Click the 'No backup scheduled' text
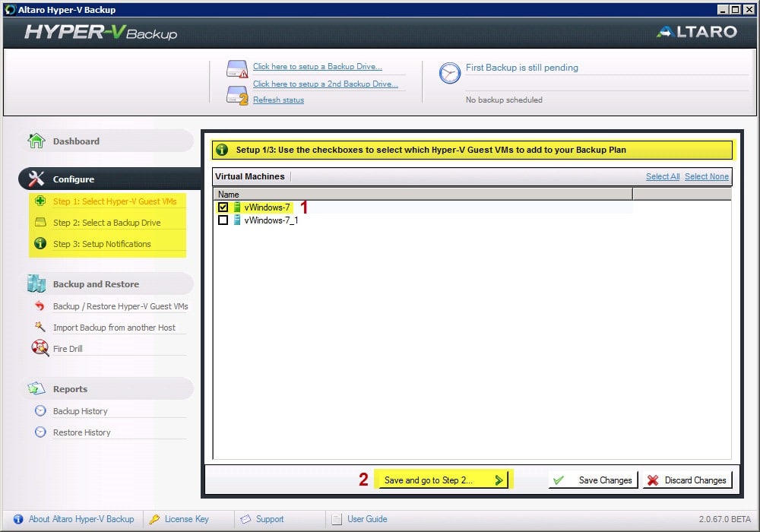The image size is (760, 532). click(504, 100)
